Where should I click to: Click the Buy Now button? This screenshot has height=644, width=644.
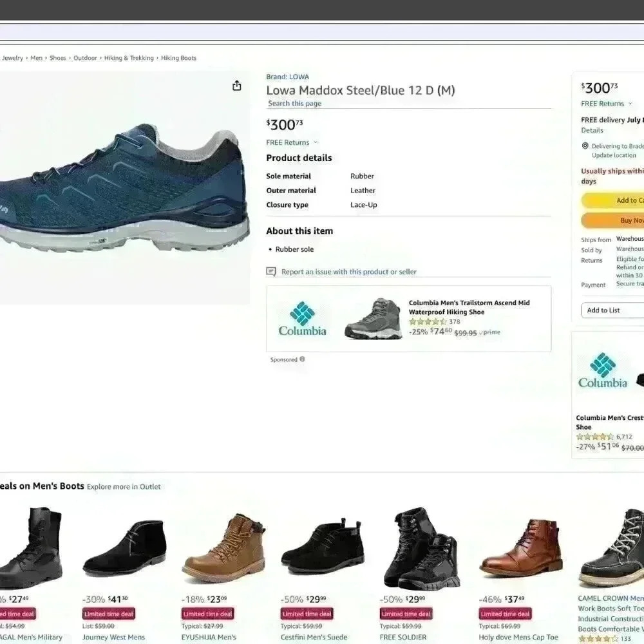click(612, 220)
